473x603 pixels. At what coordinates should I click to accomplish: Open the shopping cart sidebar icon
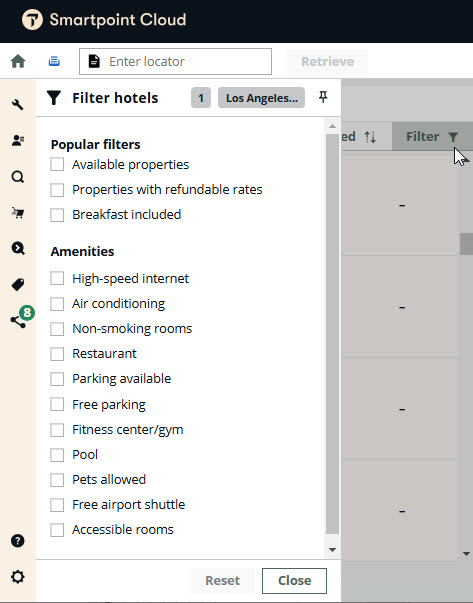[18, 212]
